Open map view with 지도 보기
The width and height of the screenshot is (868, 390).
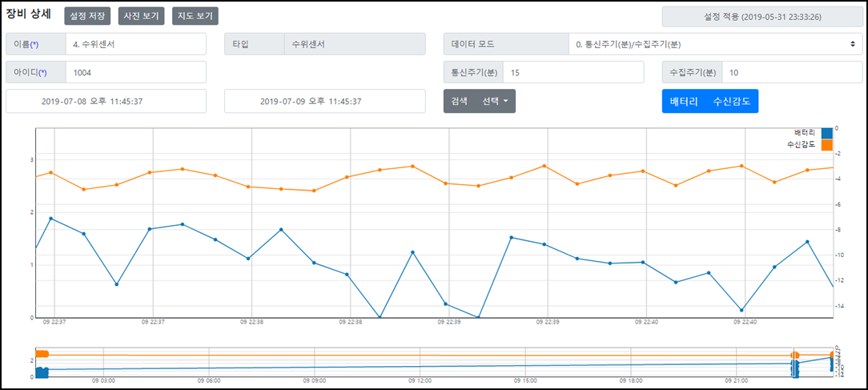(195, 15)
